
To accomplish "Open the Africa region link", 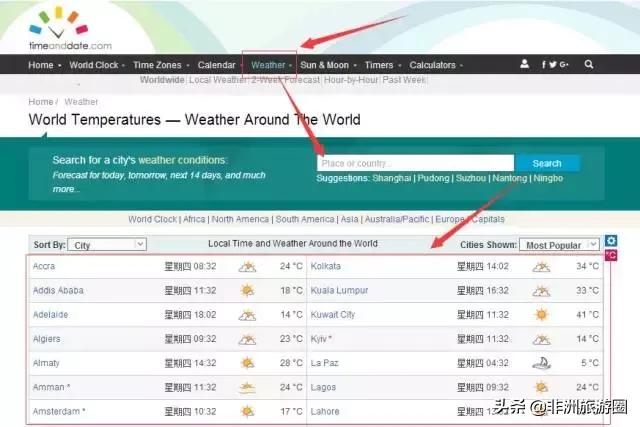I will [x=194, y=219].
